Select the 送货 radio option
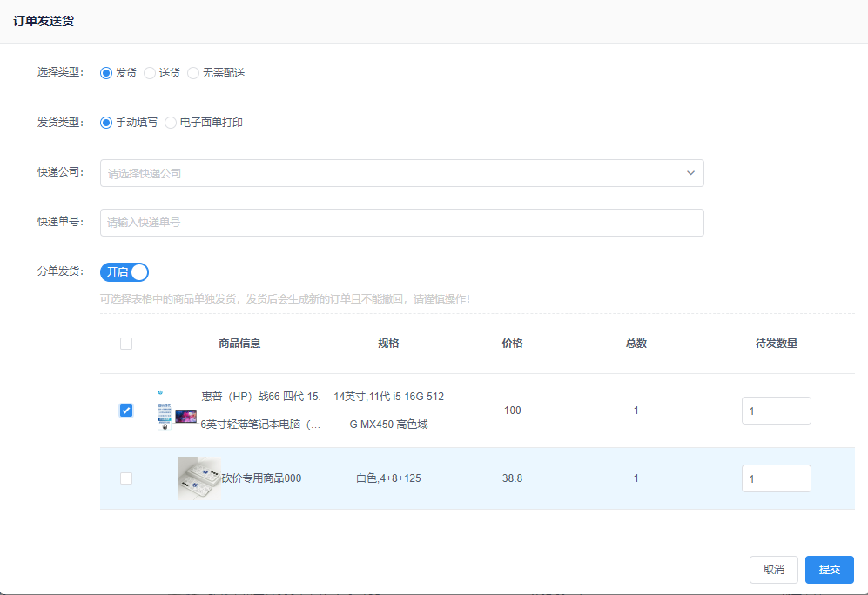Screen dimensions: 868x595 (x=150, y=73)
